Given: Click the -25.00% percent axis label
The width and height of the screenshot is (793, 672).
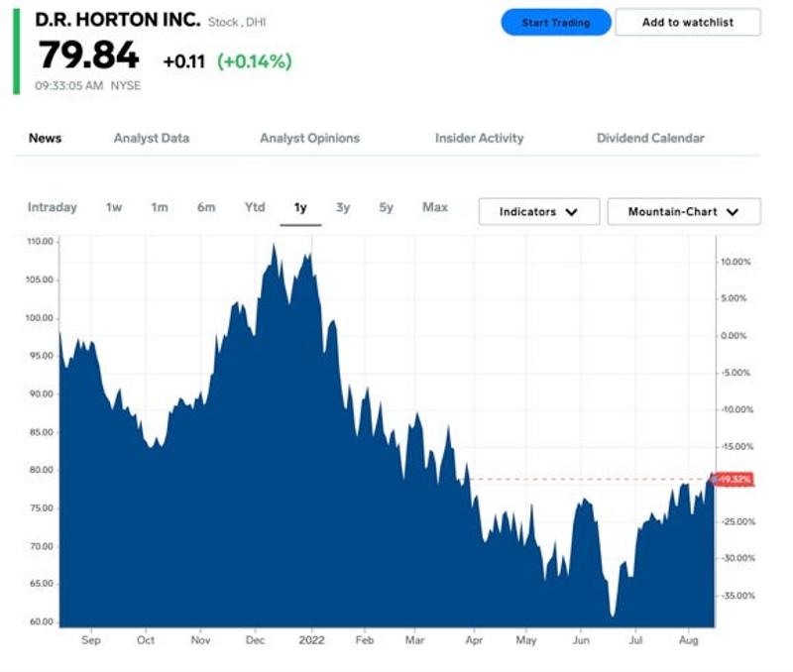Looking at the screenshot, I should [738, 521].
